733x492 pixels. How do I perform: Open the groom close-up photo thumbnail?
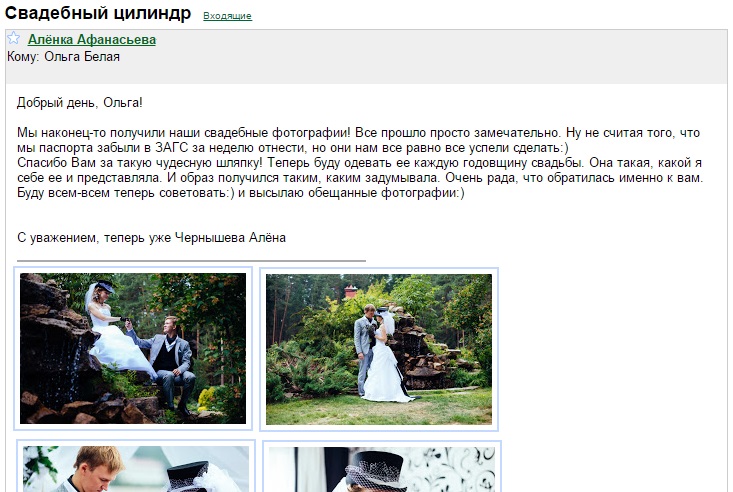point(136,466)
